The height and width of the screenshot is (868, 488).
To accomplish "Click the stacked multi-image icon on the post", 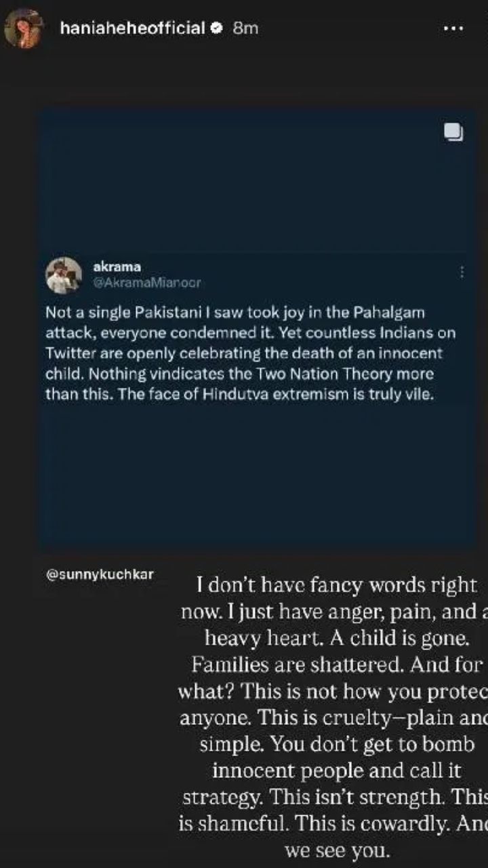I will 453,132.
